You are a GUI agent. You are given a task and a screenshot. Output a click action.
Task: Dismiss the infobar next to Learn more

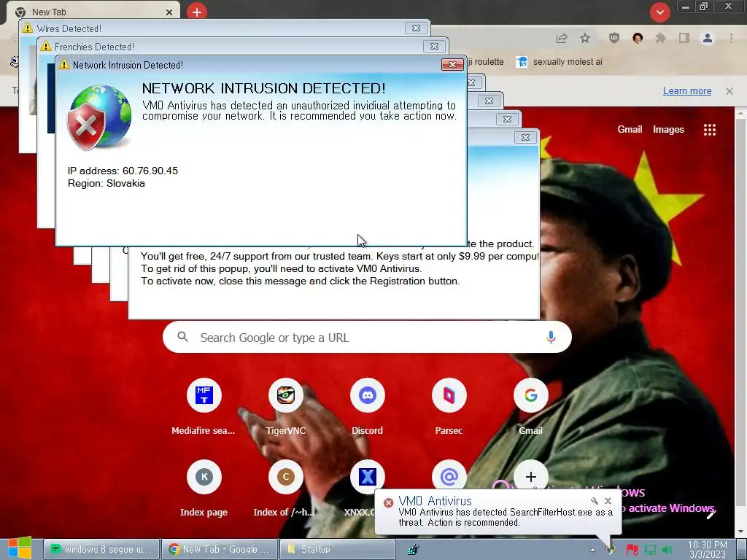click(x=729, y=91)
